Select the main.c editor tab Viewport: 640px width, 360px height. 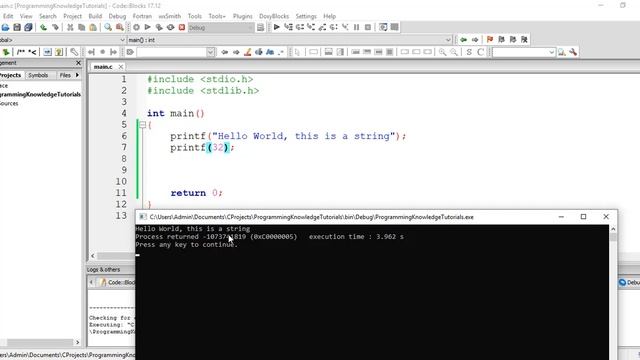click(103, 67)
